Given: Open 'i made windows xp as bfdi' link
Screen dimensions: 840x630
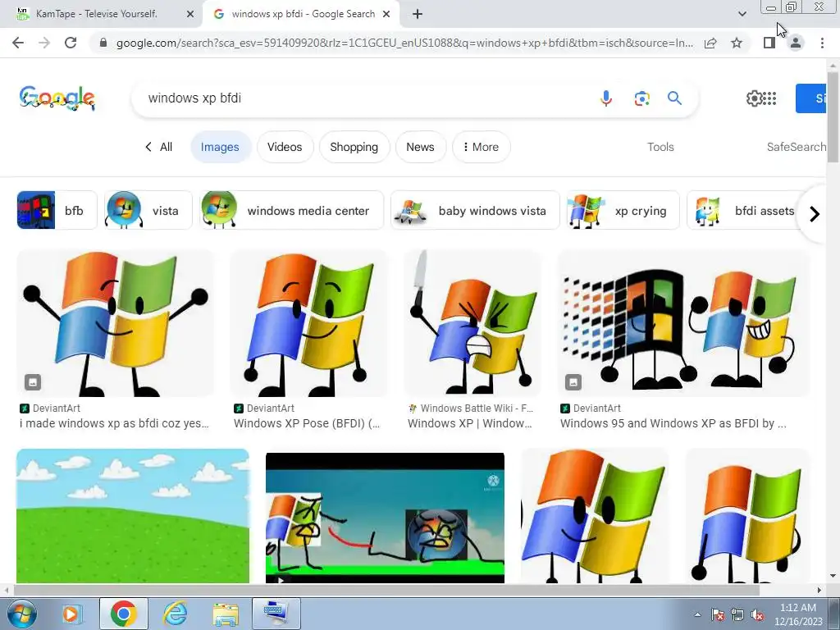Looking at the screenshot, I should tap(114, 423).
